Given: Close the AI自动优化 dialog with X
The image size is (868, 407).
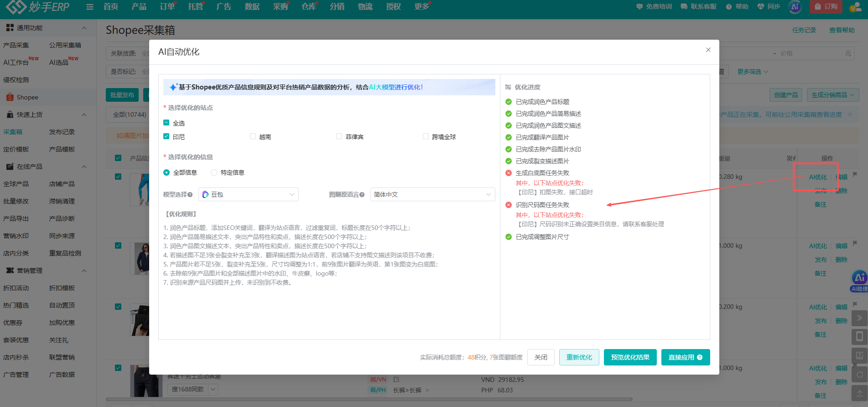Looking at the screenshot, I should click(x=708, y=50).
